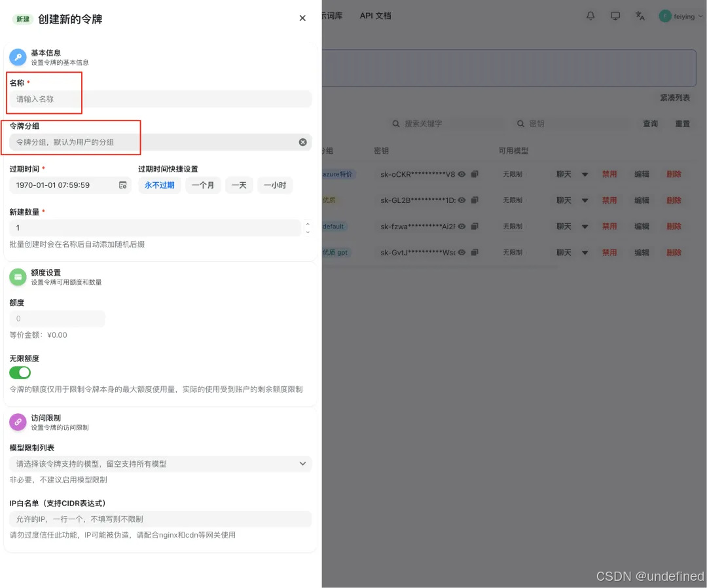This screenshot has width=707, height=588.
Task: Click 无限制 in the sk-GL2B row
Action: [513, 200]
